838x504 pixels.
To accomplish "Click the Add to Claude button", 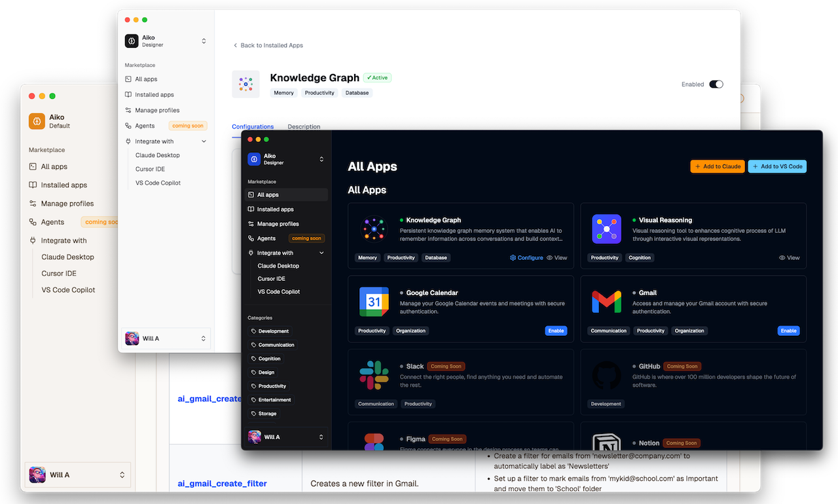I will 718,166.
